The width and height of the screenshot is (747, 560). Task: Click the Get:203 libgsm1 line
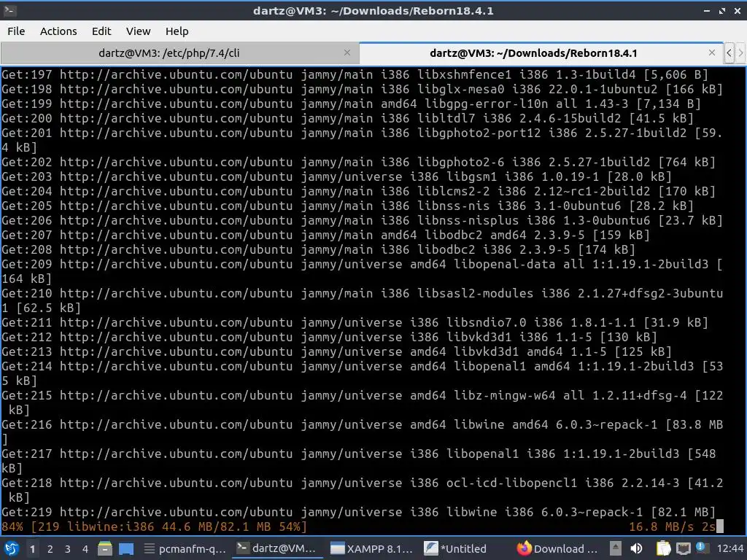point(336,176)
